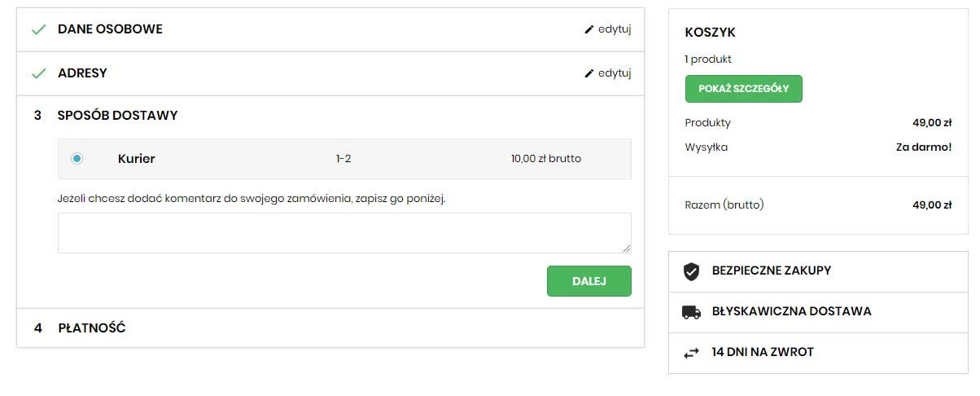Expand the Płatność step section
The image size is (980, 396).
pos(91,328)
